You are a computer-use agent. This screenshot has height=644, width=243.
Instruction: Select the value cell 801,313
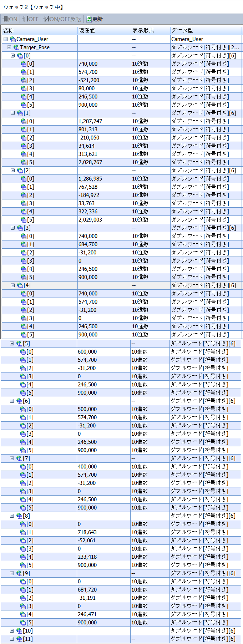pyautogui.click(x=104, y=130)
